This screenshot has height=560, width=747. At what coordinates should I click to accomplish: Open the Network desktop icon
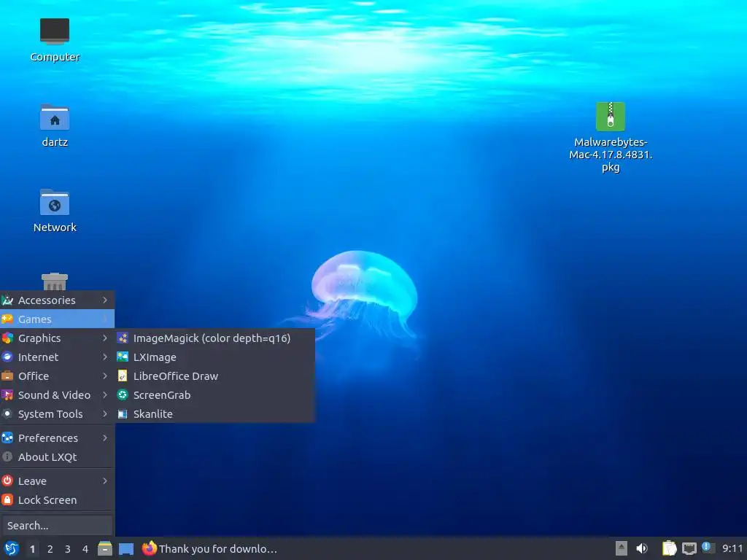(54, 211)
